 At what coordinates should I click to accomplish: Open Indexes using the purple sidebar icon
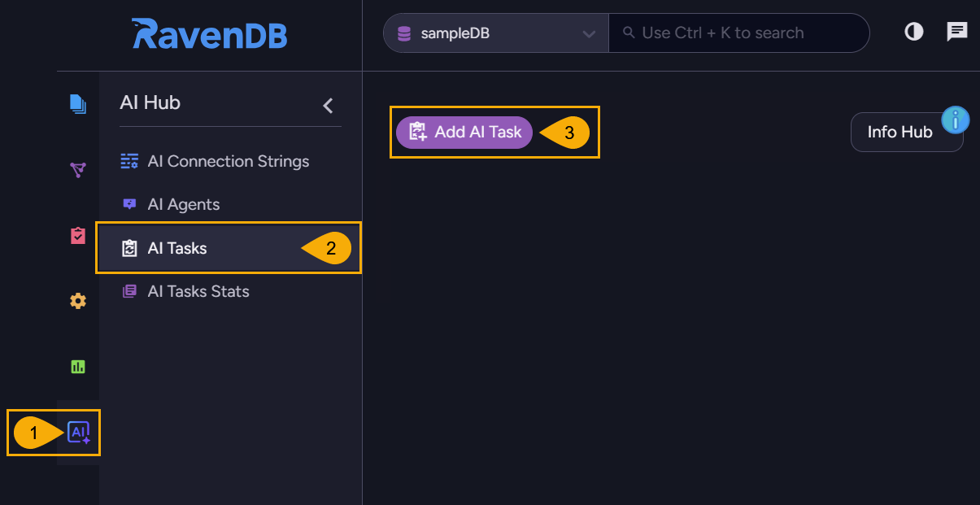click(x=77, y=170)
